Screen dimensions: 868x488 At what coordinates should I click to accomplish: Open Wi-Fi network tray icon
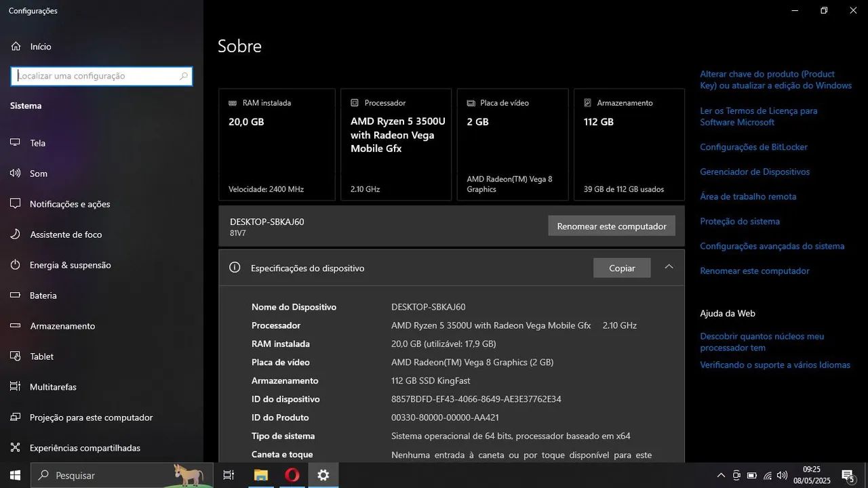[768, 476]
